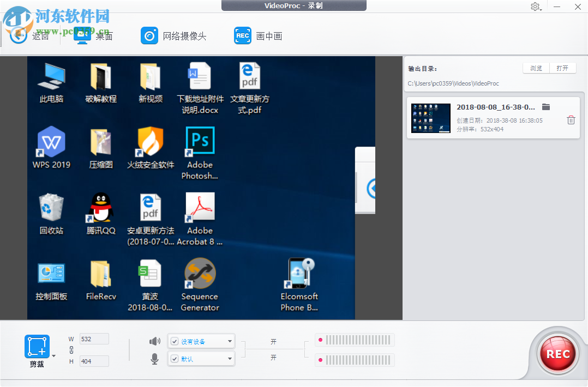Select the 桌面 desktop recording mode

coord(93,36)
